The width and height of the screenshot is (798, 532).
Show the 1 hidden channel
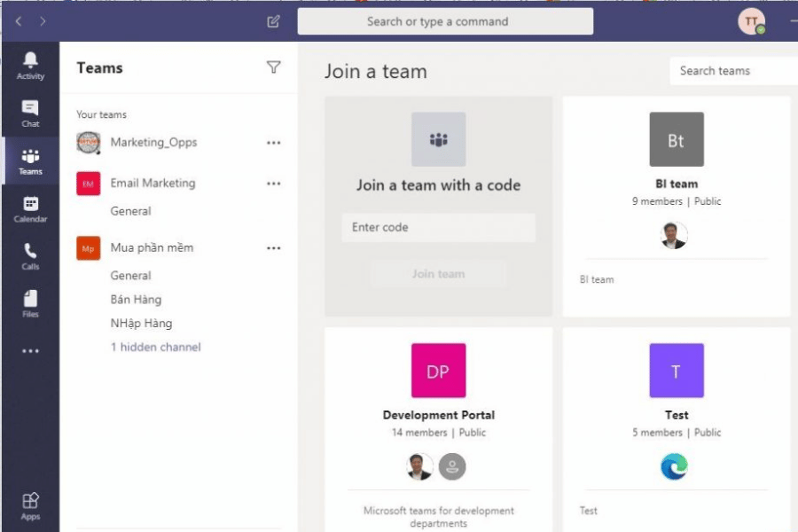tap(156, 348)
